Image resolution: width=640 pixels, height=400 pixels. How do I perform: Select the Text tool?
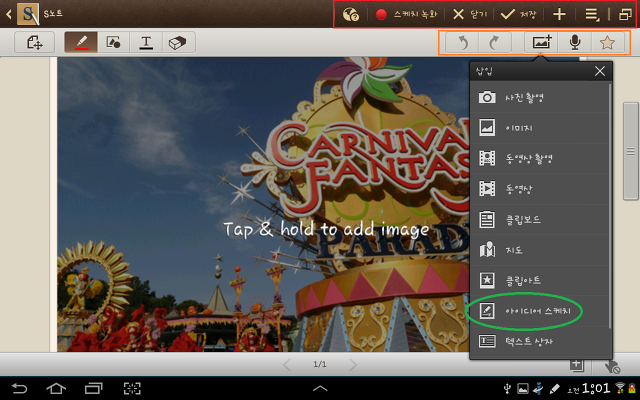point(146,42)
